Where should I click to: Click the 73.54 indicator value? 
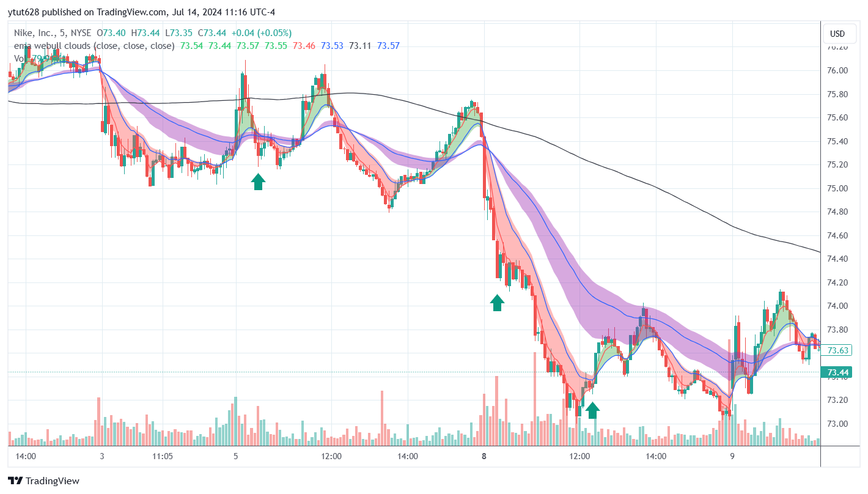[x=192, y=45]
